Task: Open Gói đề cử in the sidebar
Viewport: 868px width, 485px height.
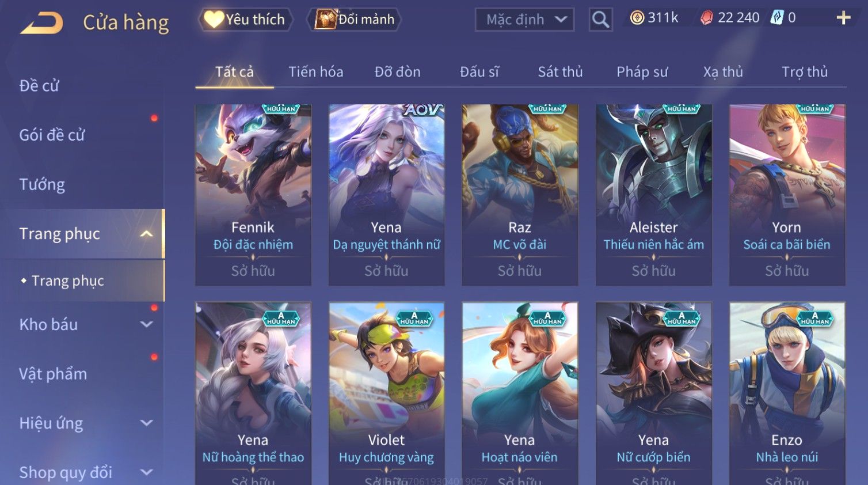Action: coord(52,135)
